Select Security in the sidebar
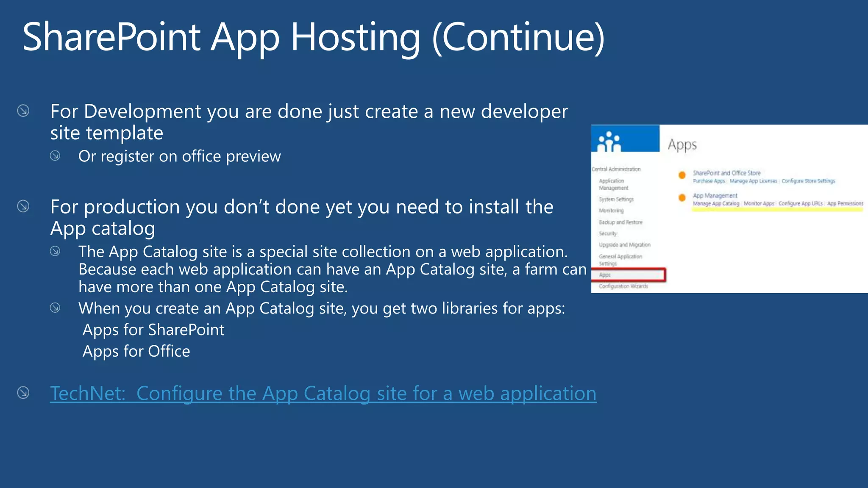868x488 pixels. (608, 234)
